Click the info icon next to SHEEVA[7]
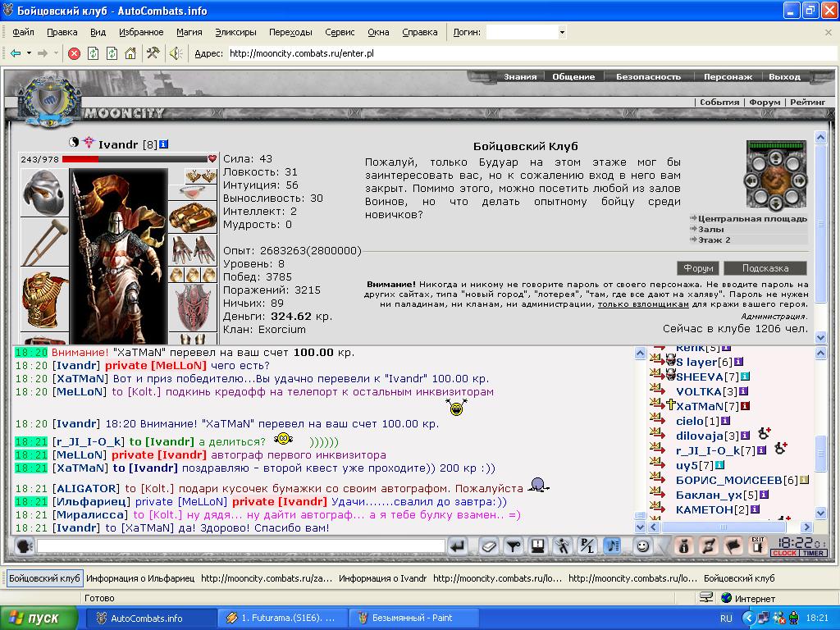Viewport: 840px width, 630px height. 745,377
